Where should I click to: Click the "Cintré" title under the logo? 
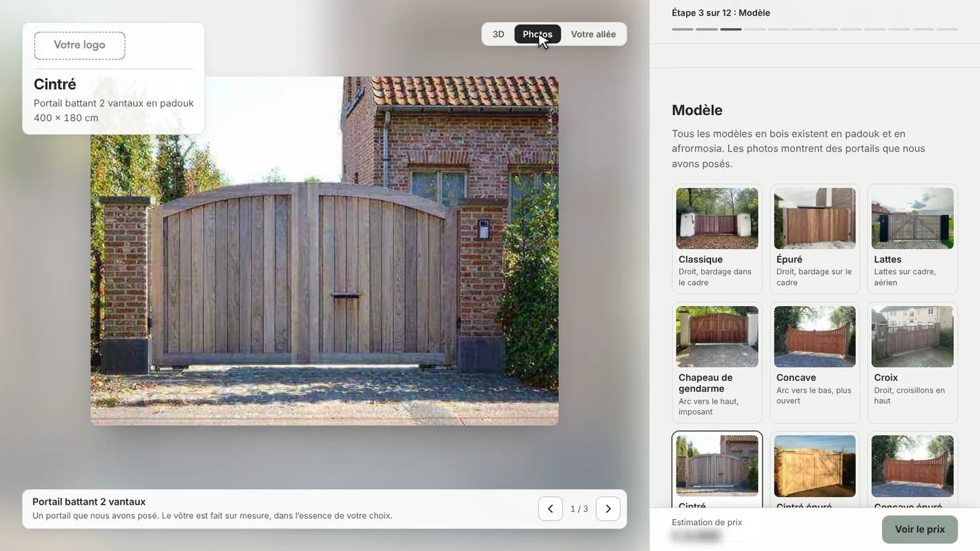point(55,84)
